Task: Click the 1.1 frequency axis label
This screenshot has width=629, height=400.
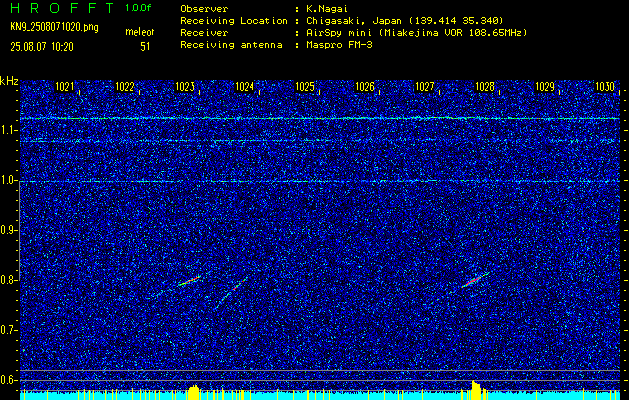Action: [8, 130]
